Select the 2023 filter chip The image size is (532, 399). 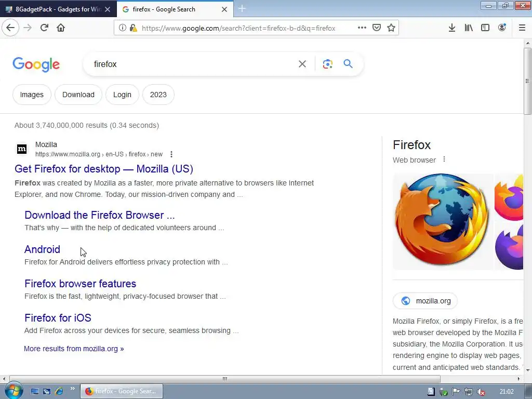158,95
